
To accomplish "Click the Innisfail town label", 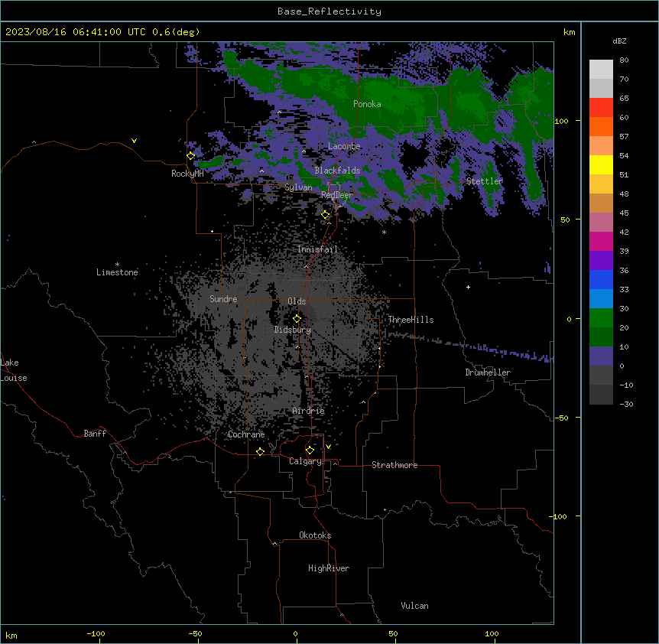I will (x=317, y=249).
